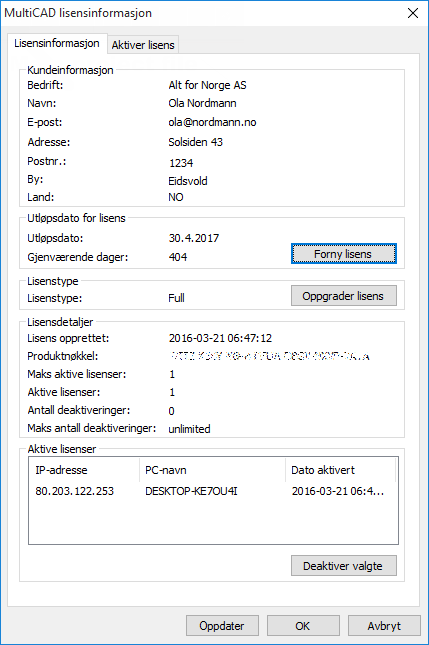Click the license type value Full
The width and height of the screenshot is (429, 645).
click(176, 298)
